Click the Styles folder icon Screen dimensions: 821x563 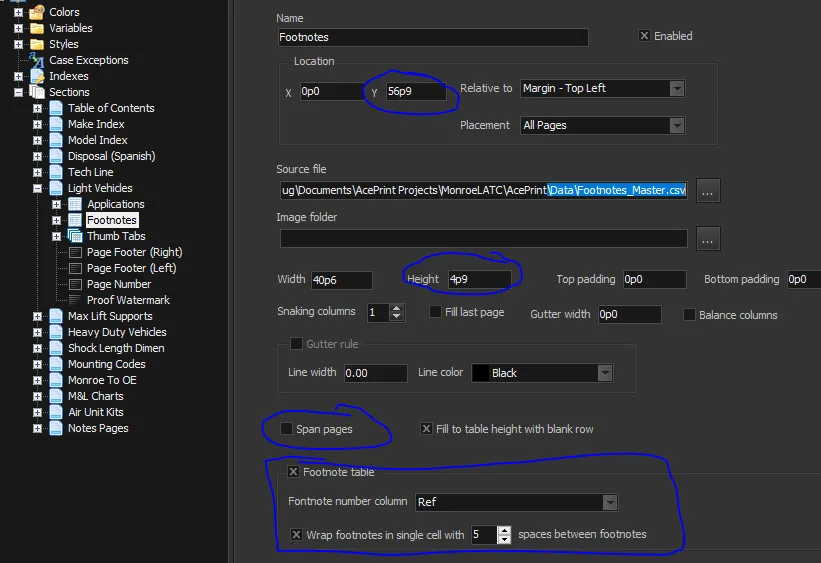tap(37, 44)
